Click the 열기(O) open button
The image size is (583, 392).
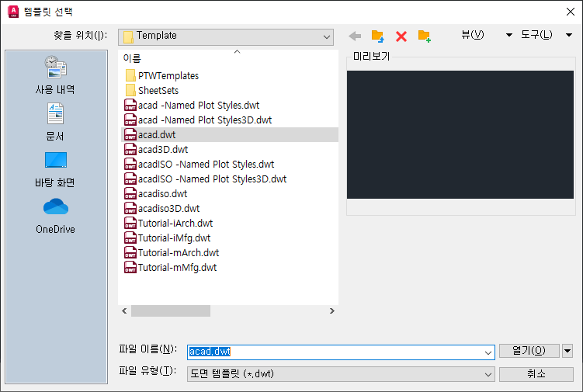(x=529, y=351)
